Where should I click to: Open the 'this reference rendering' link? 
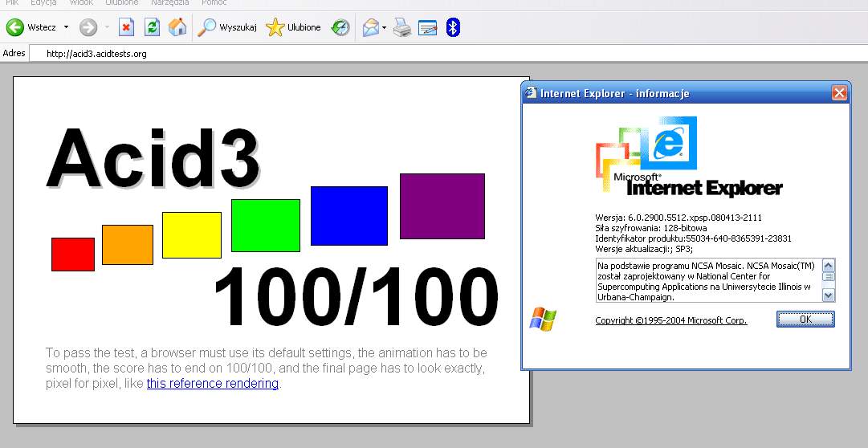click(x=213, y=383)
